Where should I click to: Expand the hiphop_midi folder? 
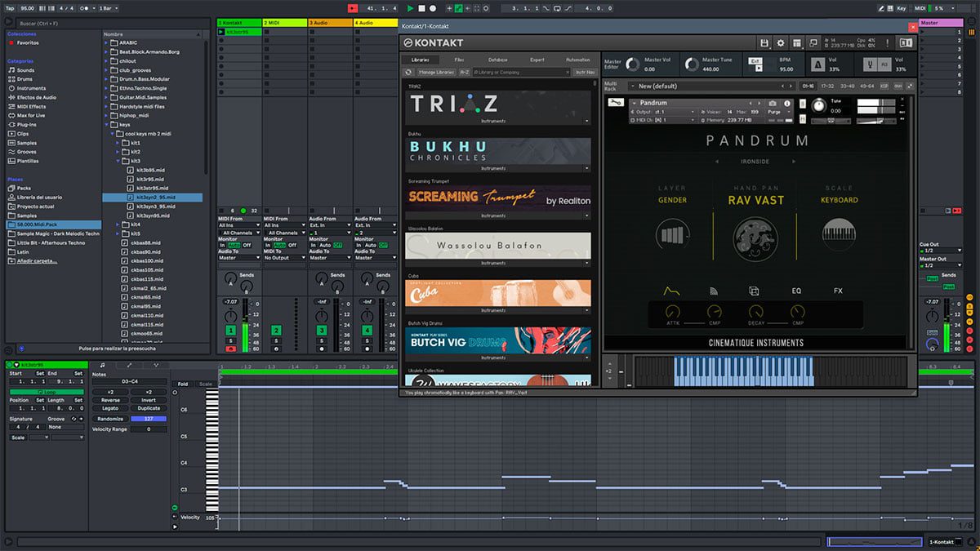click(x=107, y=115)
